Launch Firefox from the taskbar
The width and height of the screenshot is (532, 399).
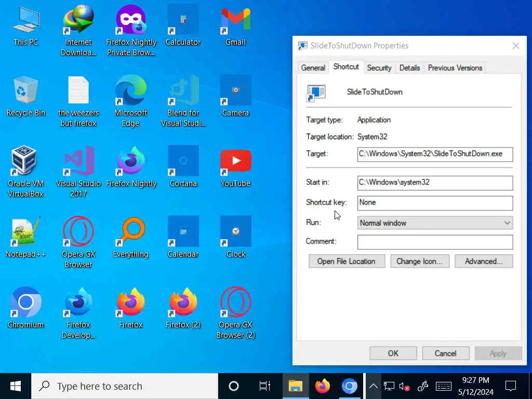click(322, 386)
